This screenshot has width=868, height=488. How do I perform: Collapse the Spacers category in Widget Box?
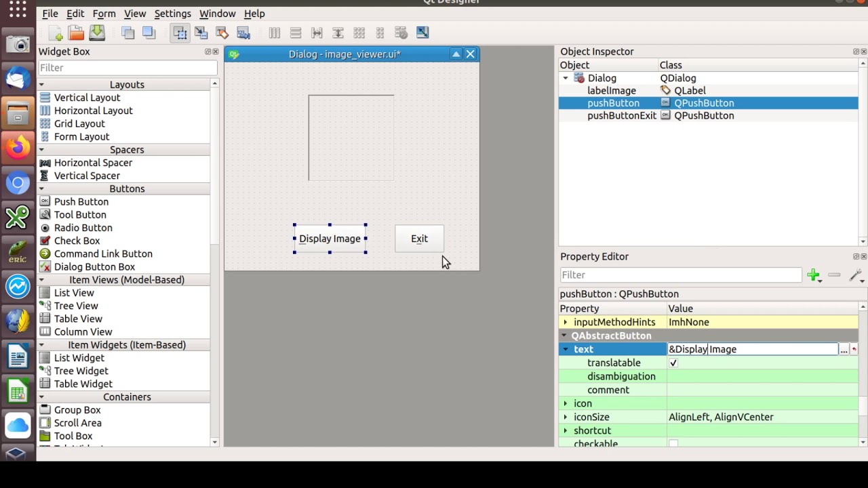tap(41, 150)
